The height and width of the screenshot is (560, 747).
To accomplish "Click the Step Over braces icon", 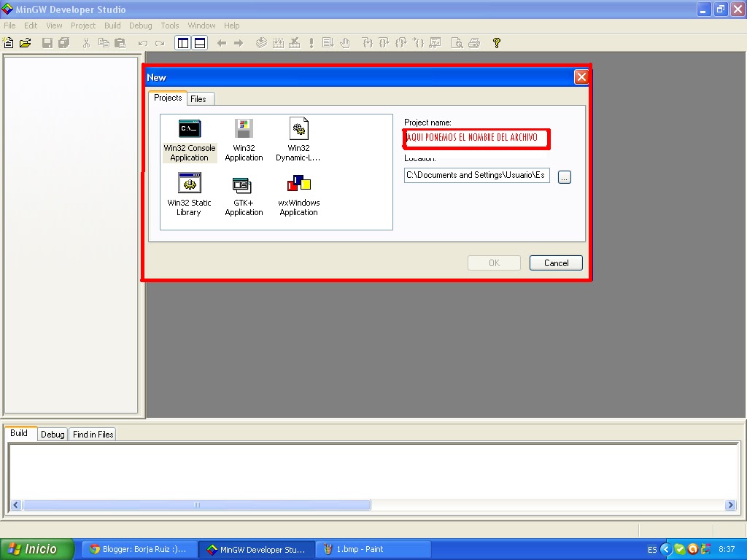I will click(384, 43).
